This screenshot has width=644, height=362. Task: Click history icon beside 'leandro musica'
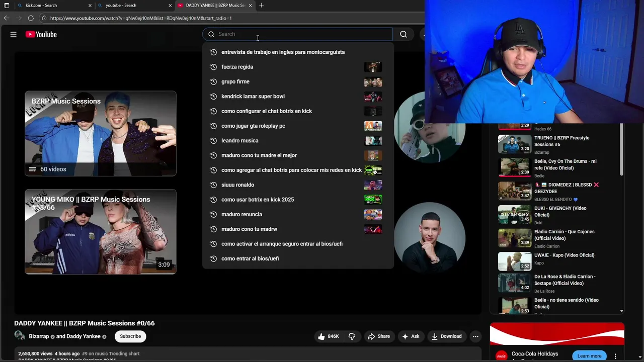click(213, 141)
